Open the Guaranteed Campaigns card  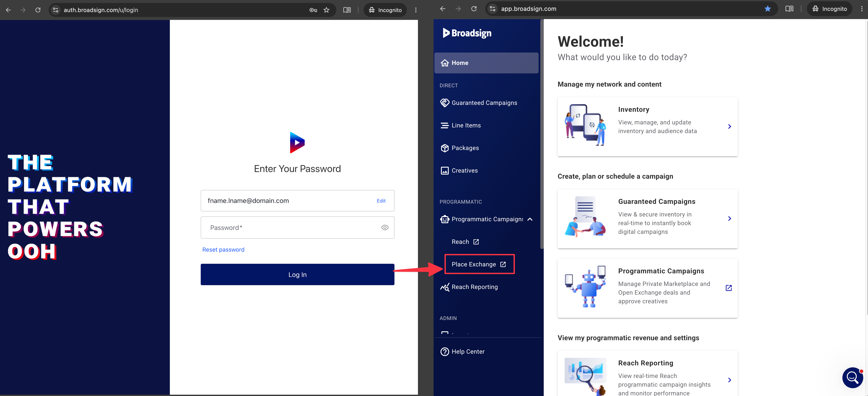click(647, 219)
